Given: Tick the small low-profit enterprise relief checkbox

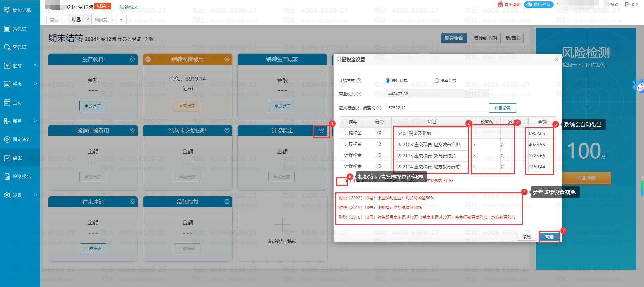Looking at the screenshot, I should [341, 181].
